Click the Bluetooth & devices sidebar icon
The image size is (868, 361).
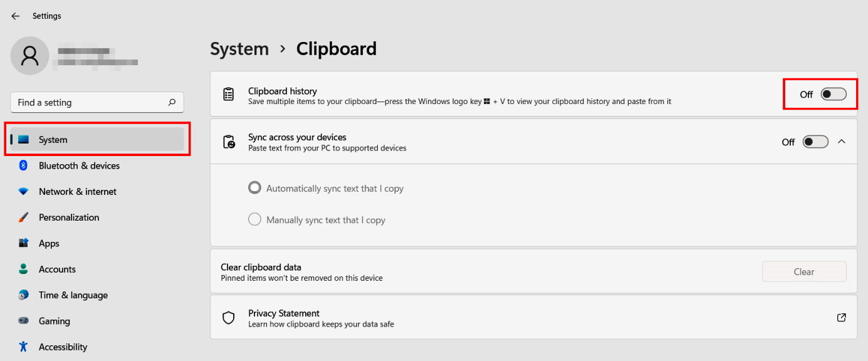point(24,165)
